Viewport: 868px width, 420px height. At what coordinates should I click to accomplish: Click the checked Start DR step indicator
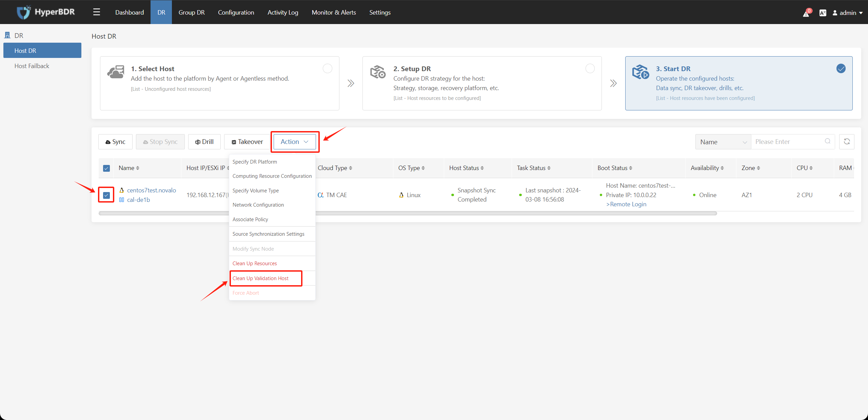(x=841, y=68)
